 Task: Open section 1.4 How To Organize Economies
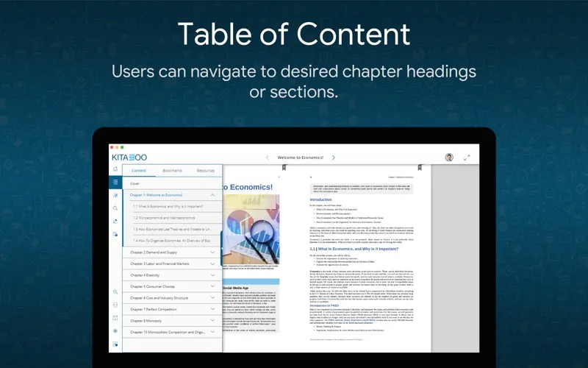[171, 241]
